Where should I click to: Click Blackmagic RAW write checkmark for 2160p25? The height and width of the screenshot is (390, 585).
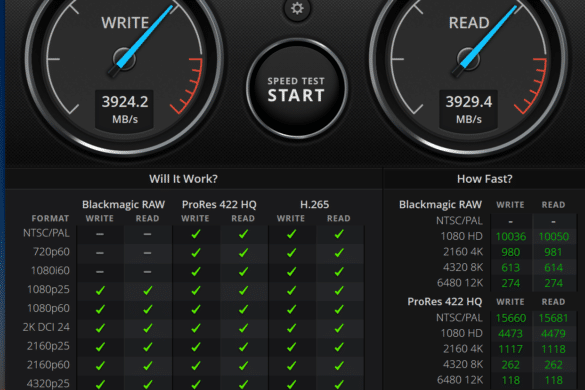click(x=100, y=347)
